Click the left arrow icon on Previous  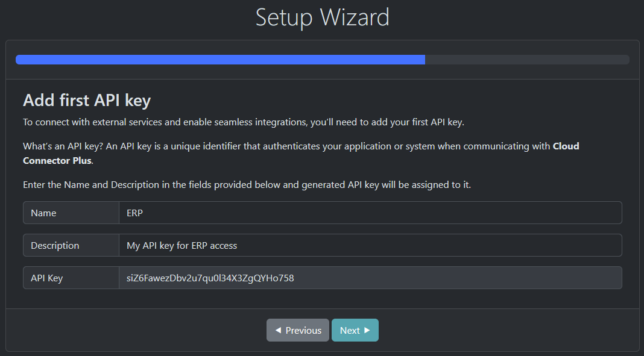click(278, 330)
